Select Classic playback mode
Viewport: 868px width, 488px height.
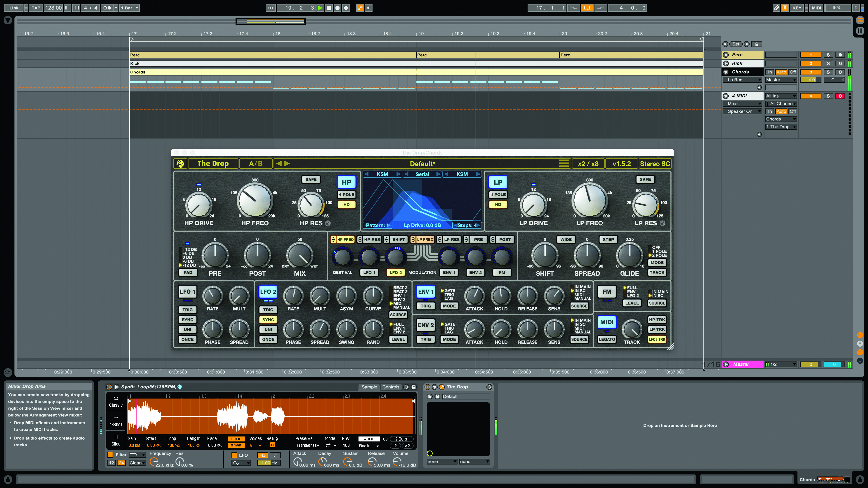116,401
